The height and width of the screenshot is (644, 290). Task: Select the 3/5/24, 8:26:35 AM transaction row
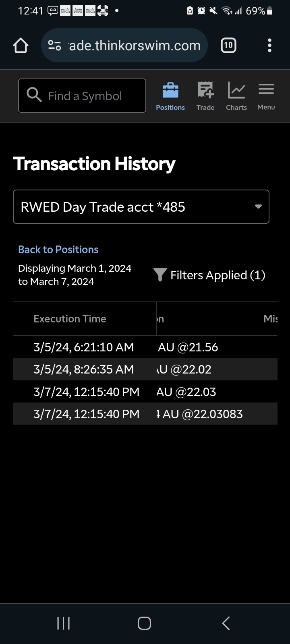84,369
